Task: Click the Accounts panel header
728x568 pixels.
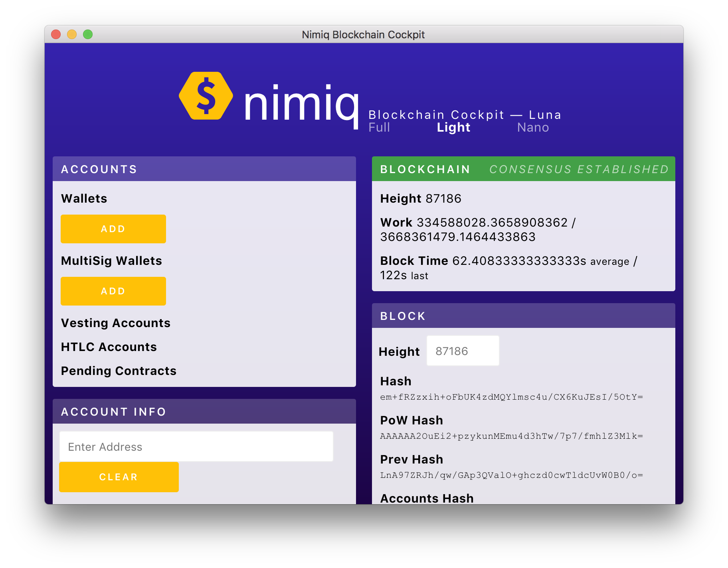Action: tap(204, 169)
